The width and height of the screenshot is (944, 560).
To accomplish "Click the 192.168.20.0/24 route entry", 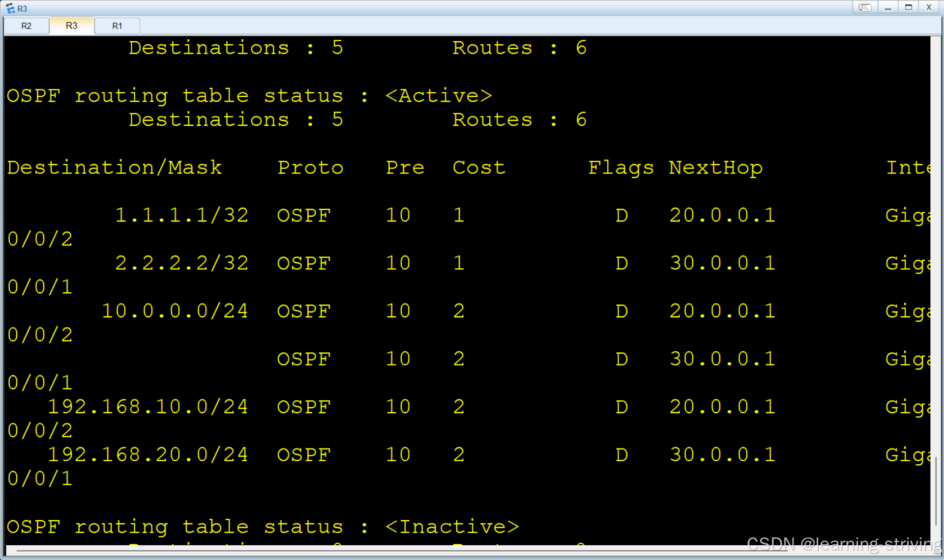I will click(147, 454).
